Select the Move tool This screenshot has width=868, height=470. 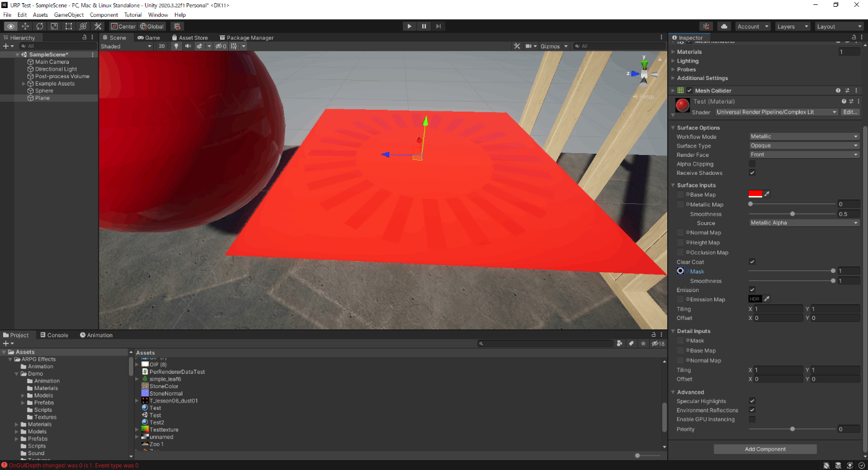click(25, 27)
